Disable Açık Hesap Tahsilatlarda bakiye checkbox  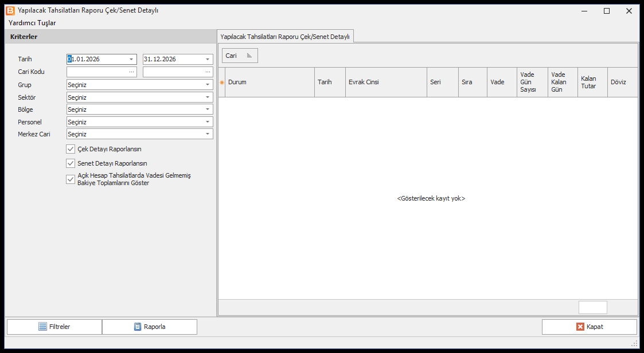(x=71, y=179)
